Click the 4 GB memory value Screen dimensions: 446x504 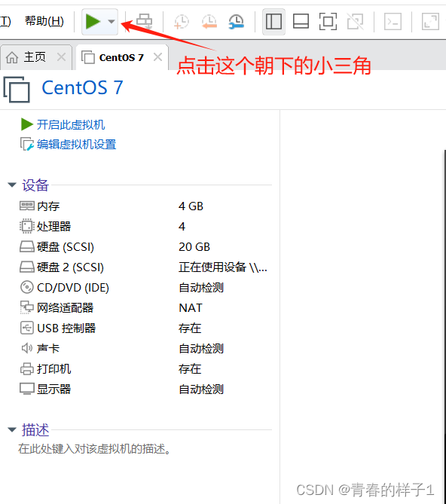point(191,206)
